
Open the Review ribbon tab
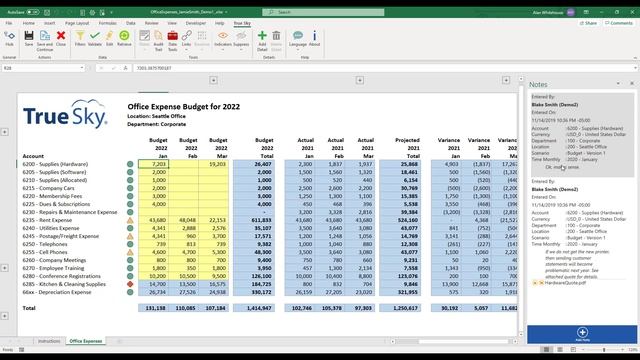151,23
